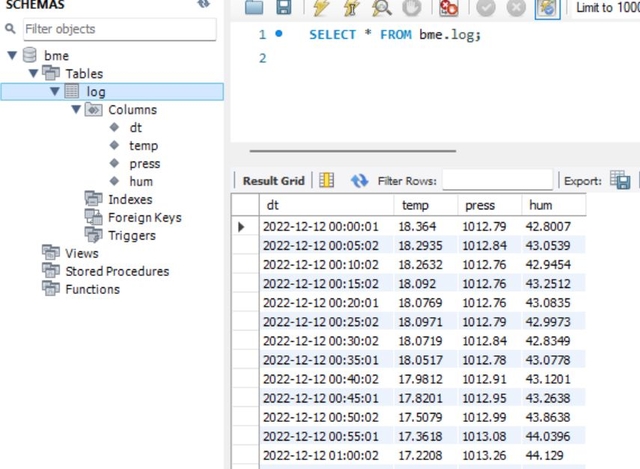Select the bme database in the tree
Viewport: 640px width, 469px height.
coord(56,56)
